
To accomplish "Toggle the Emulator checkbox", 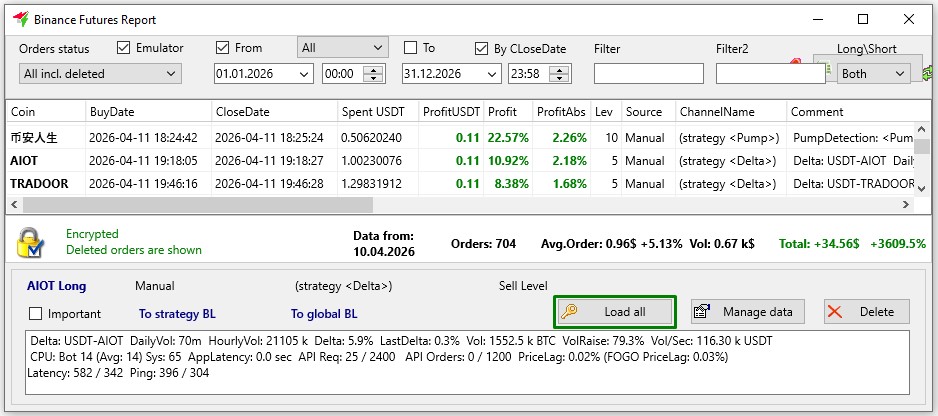I will [124, 48].
